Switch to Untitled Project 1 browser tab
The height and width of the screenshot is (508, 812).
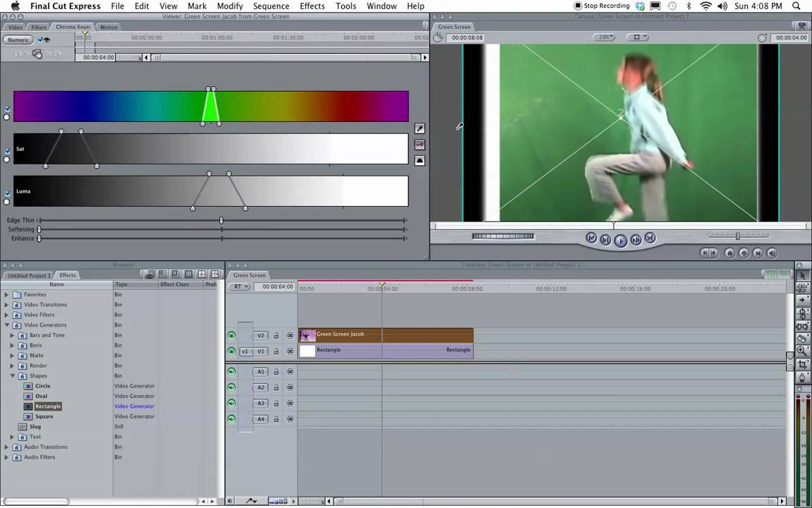point(28,275)
